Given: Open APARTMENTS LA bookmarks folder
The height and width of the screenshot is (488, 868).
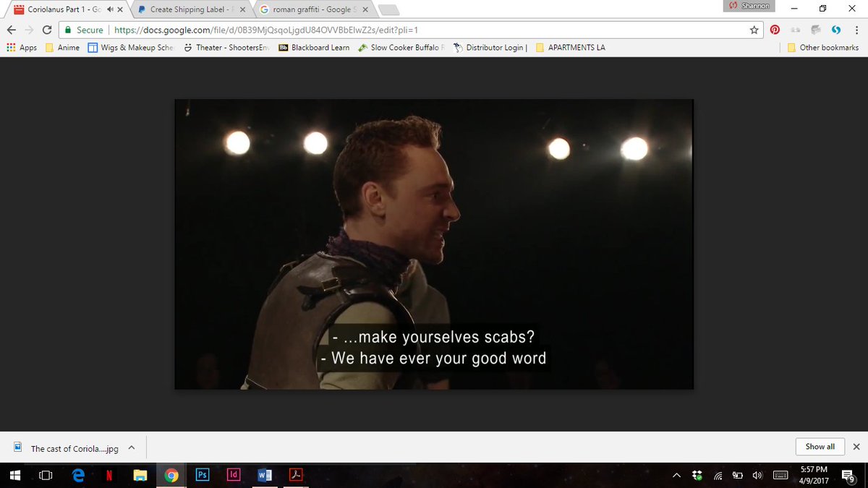Looking at the screenshot, I should click(x=571, y=48).
